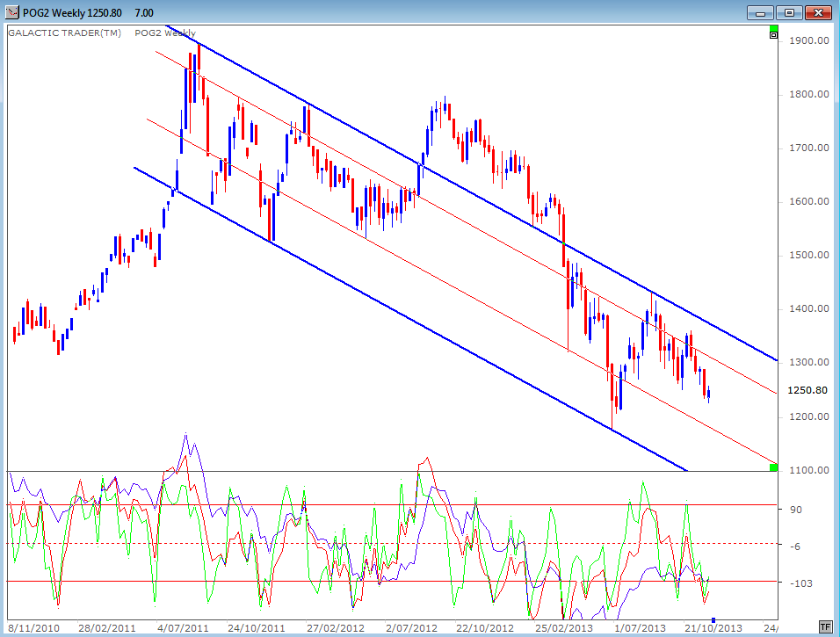The width and height of the screenshot is (840, 637).
Task: Click the 1700.00 price axis label
Action: 809,148
